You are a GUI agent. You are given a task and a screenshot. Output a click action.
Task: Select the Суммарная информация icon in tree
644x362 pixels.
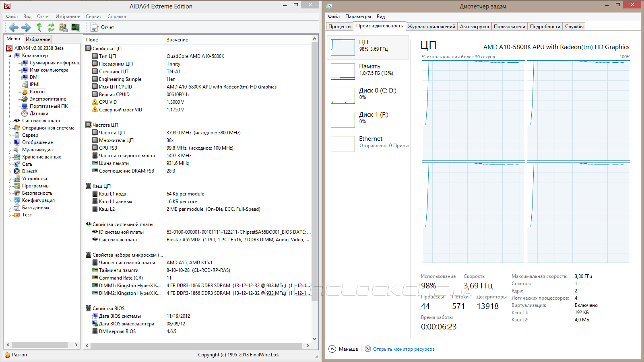point(25,63)
